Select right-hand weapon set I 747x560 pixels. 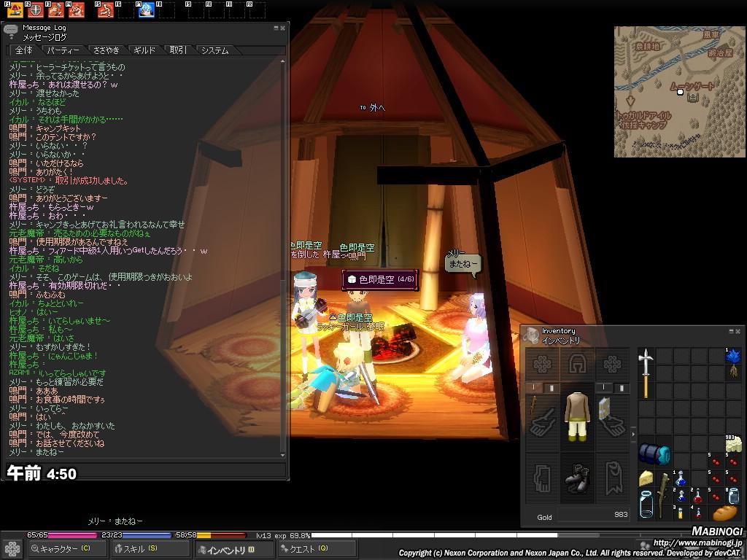(603, 388)
